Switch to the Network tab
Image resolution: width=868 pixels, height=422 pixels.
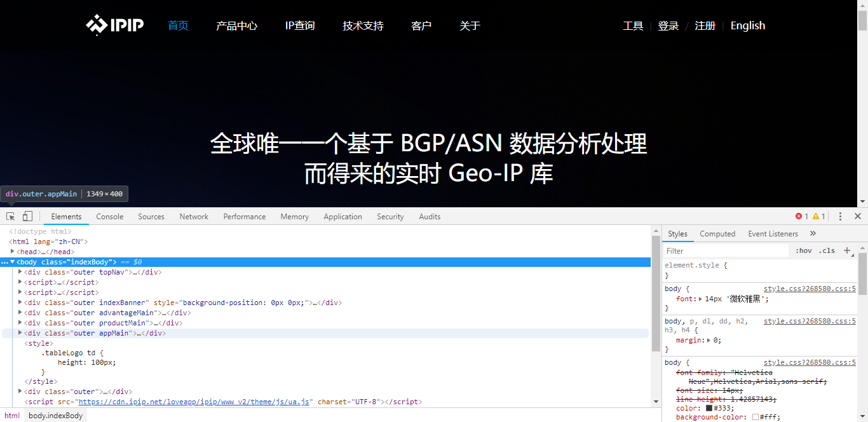click(194, 216)
